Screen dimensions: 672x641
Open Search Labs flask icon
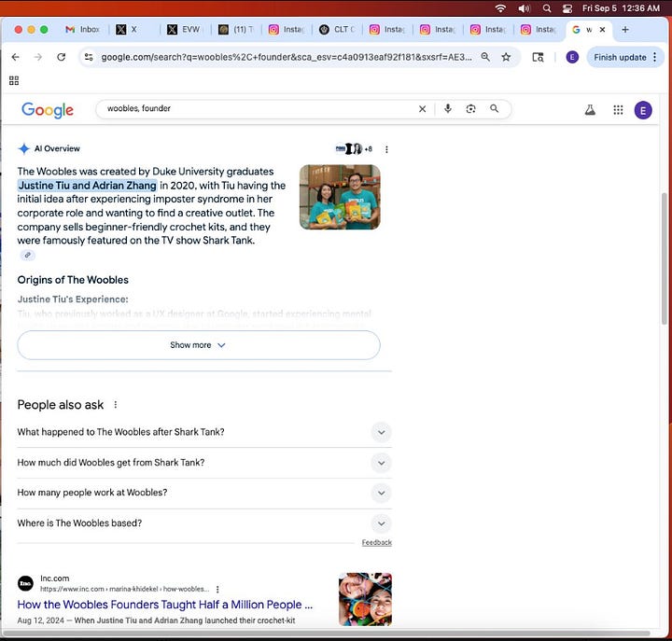tap(590, 110)
